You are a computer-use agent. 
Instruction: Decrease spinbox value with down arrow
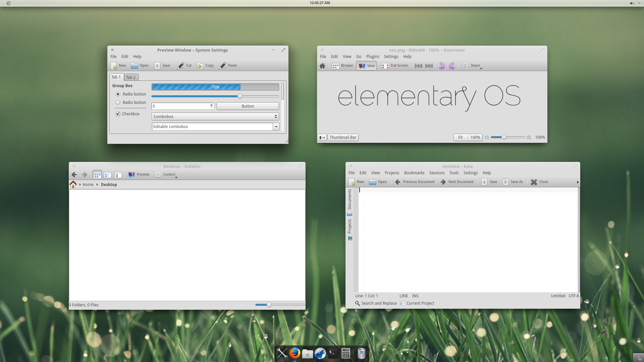pos(211,108)
